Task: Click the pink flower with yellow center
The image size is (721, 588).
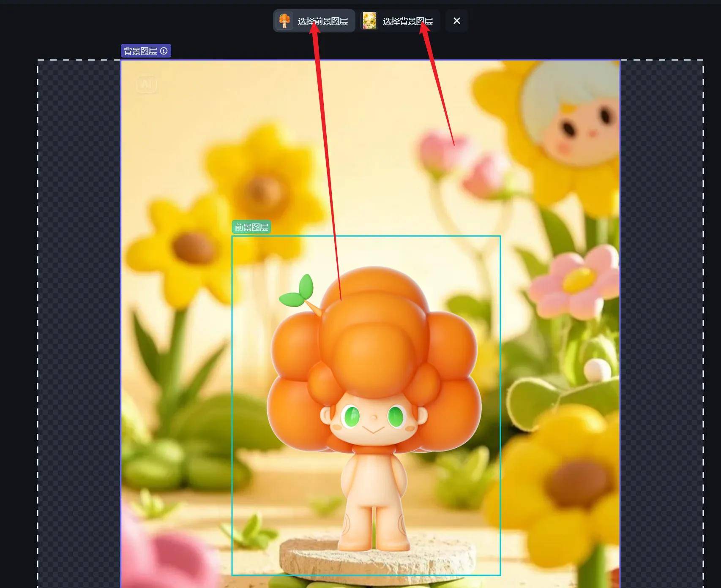Action: (x=579, y=281)
